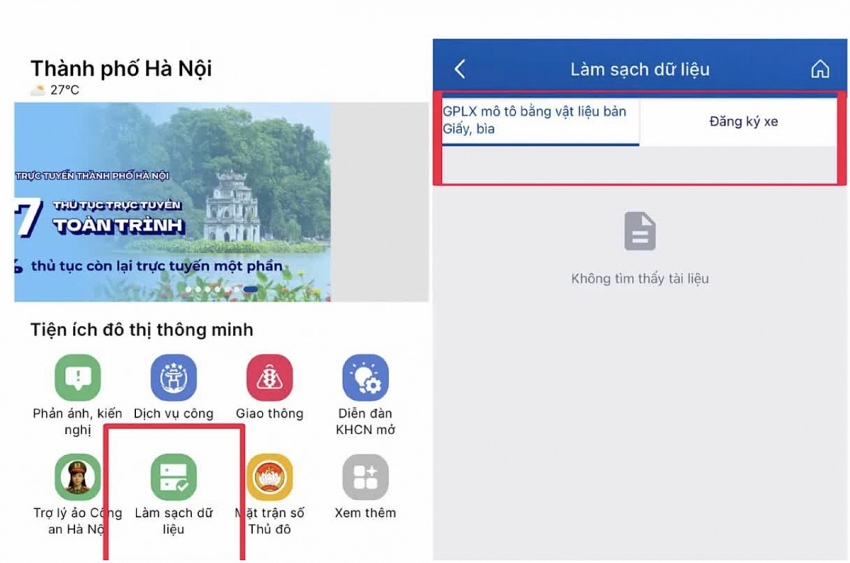Open the Làm sạch dữ liệu icon
This screenshot has height=563, width=850.
173,477
